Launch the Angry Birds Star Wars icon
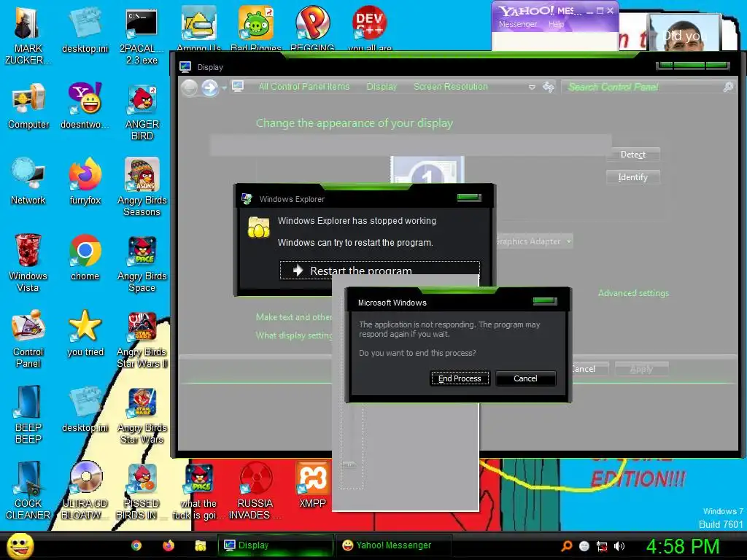This screenshot has height=560, width=747. click(142, 414)
